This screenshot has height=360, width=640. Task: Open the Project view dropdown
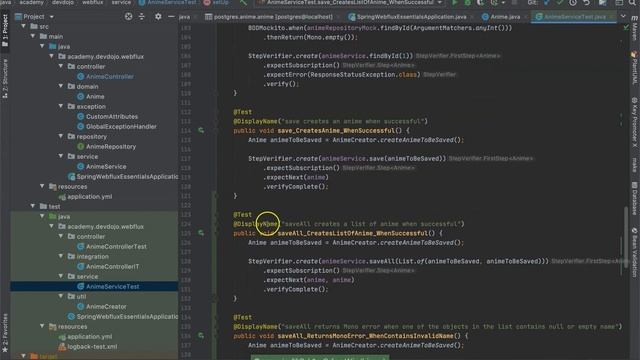51,17
